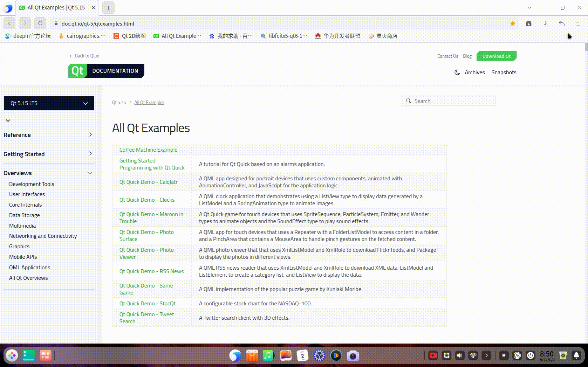Open the Qt 2D绘图 bookmark

coord(130,36)
